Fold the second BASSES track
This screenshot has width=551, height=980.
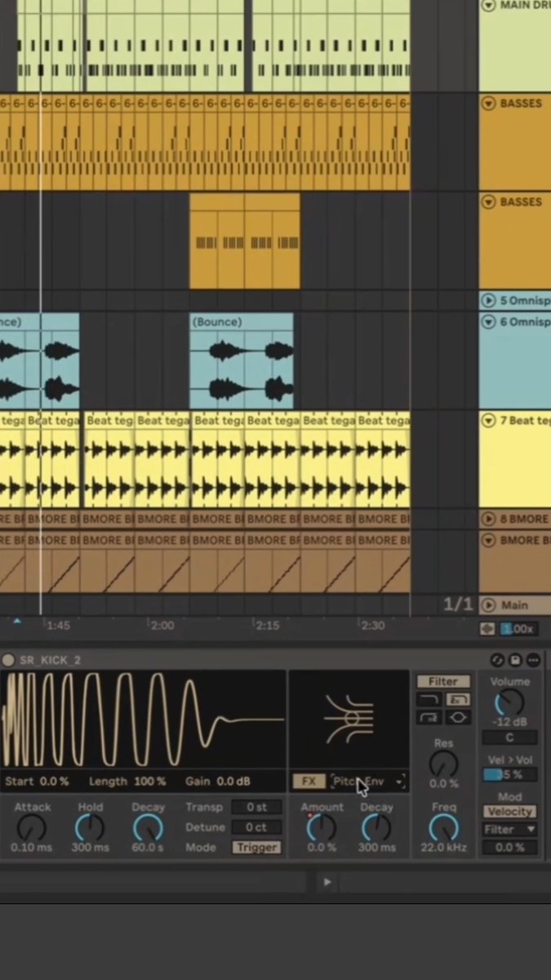pyautogui.click(x=489, y=201)
